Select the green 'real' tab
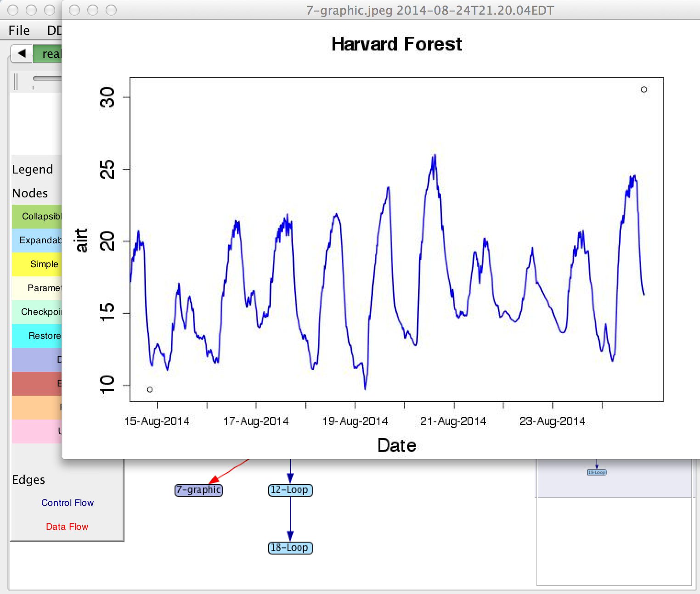 pyautogui.click(x=47, y=54)
